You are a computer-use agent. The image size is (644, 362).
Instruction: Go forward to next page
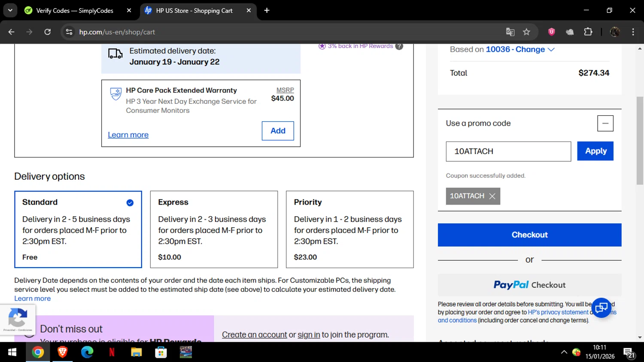(x=29, y=32)
